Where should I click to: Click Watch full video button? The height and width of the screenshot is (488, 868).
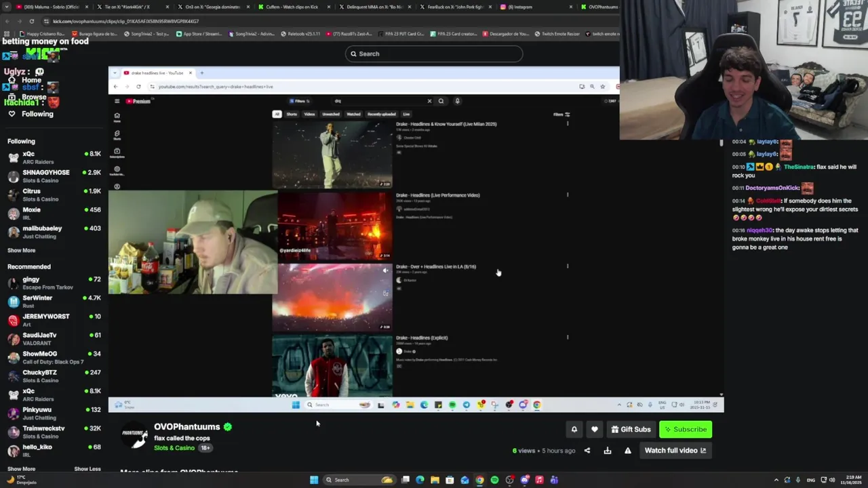tap(675, 451)
